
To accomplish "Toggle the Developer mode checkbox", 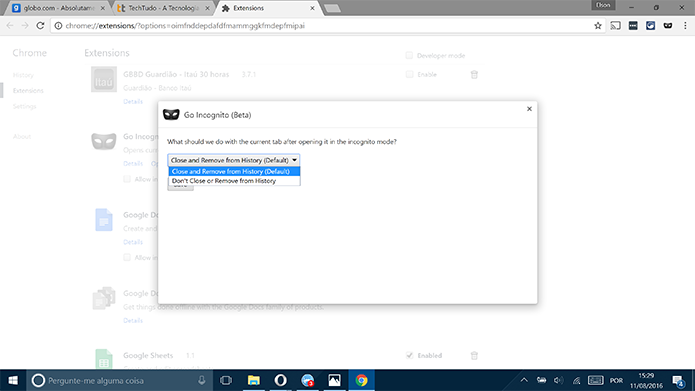I will coord(409,55).
